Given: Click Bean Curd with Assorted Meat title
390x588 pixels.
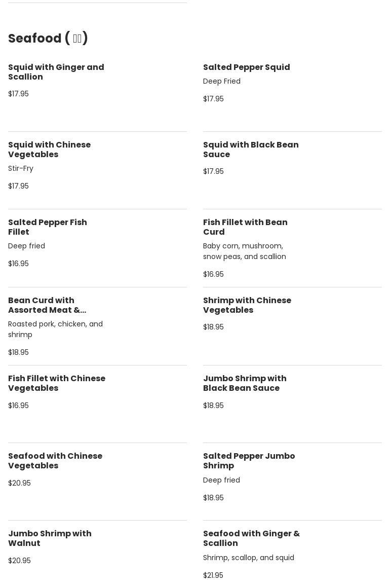Looking at the screenshot, I should (x=47, y=305).
